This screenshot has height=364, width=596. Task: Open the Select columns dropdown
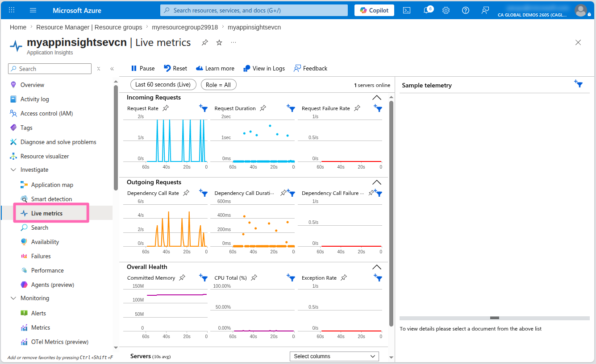pos(334,356)
